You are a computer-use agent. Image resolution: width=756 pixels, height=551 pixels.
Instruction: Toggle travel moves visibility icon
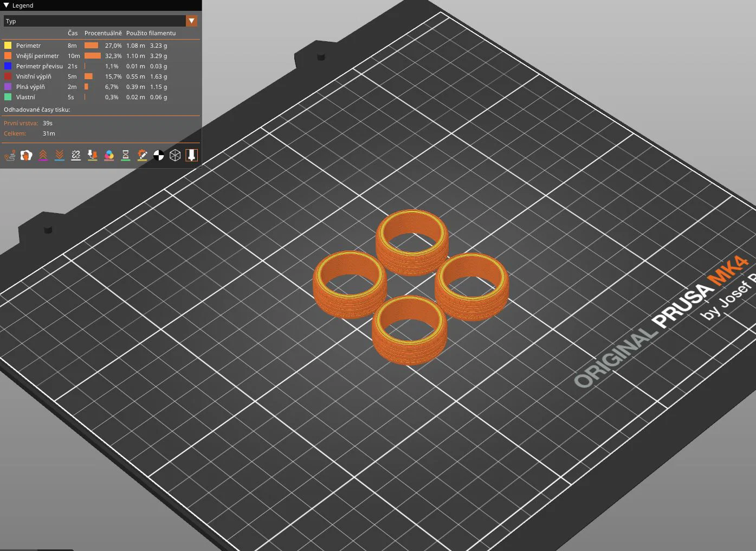pos(10,156)
